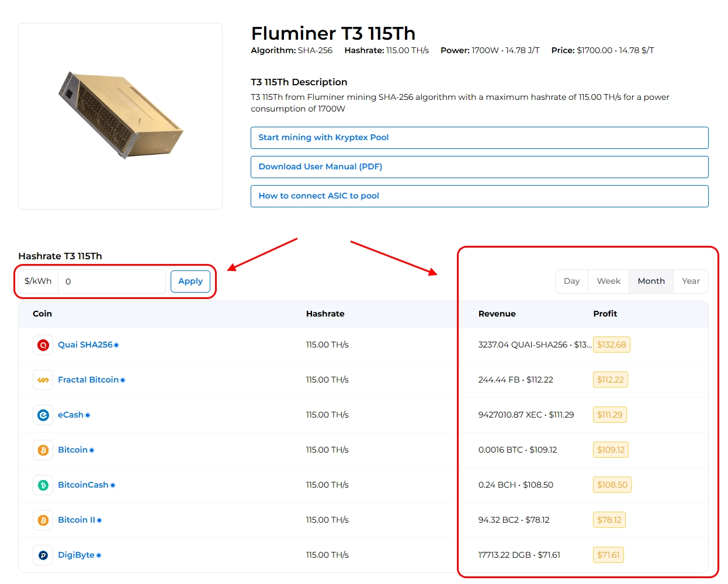Switch revenue period to Year

coord(691,281)
